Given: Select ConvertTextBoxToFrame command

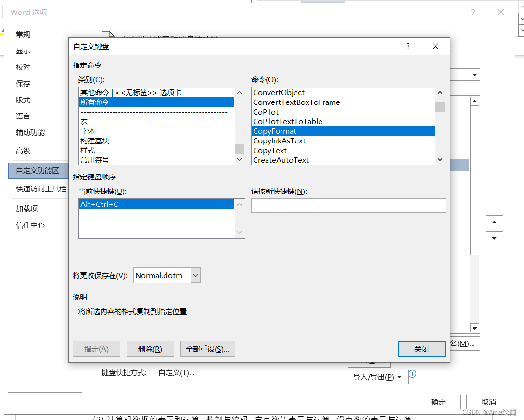Looking at the screenshot, I should 343,102.
